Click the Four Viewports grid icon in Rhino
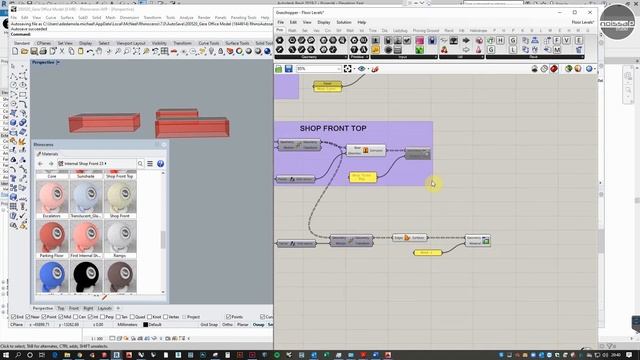The image size is (640, 360). (x=164, y=51)
